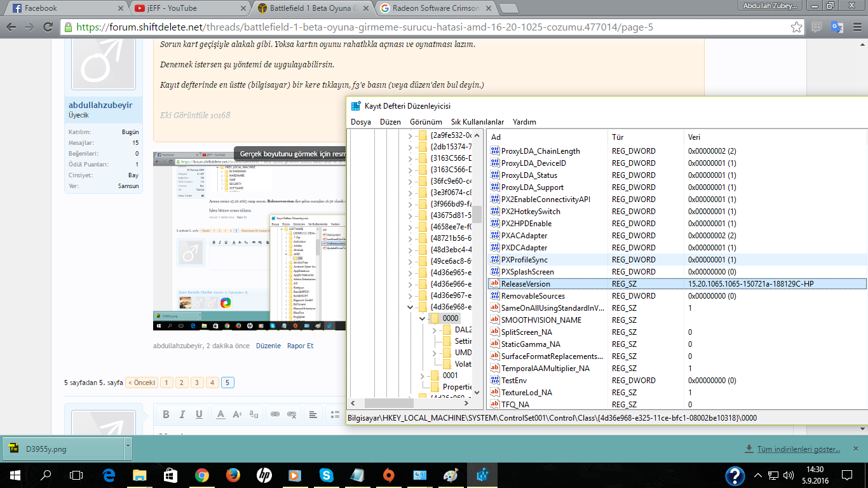Launch Origin from the taskbar

(x=388, y=475)
